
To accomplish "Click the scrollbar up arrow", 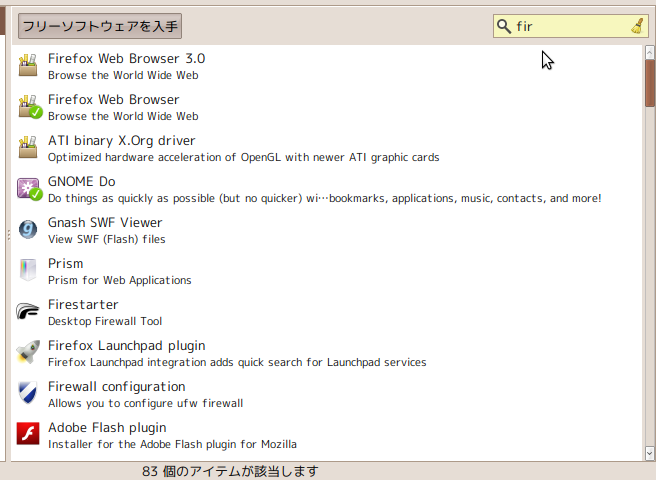I will click(x=649, y=52).
